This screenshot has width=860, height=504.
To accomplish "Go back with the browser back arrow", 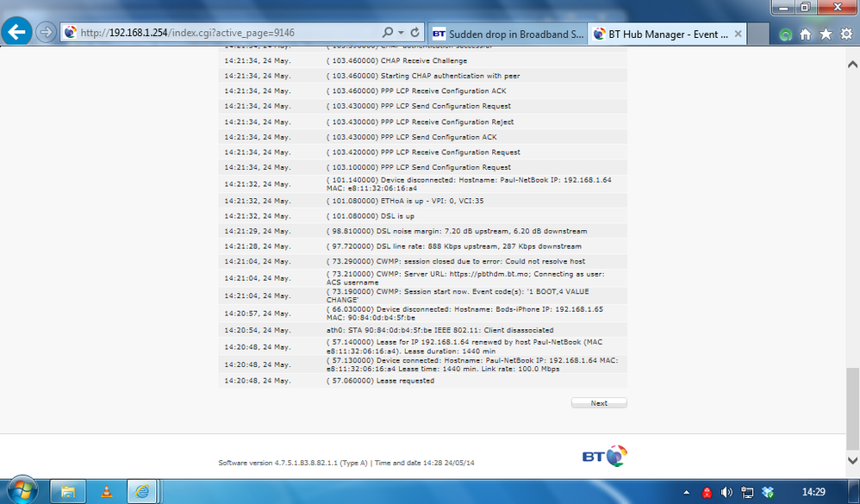I will tap(16, 33).
